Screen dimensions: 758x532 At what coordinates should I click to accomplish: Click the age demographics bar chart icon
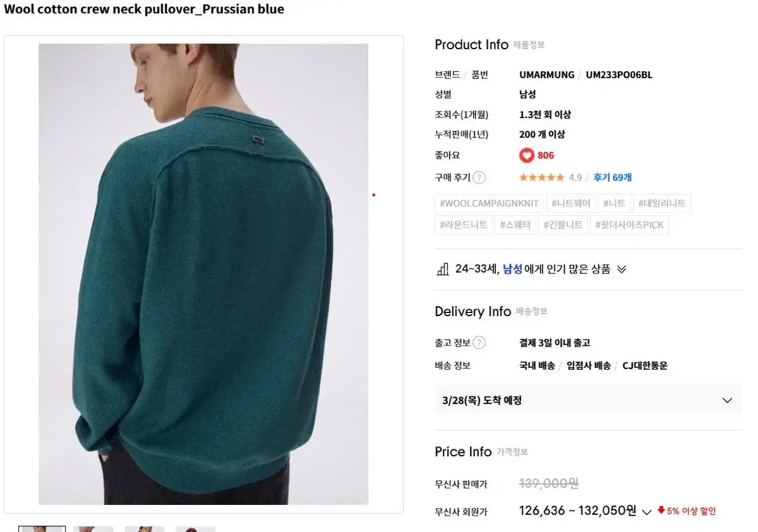point(443,269)
